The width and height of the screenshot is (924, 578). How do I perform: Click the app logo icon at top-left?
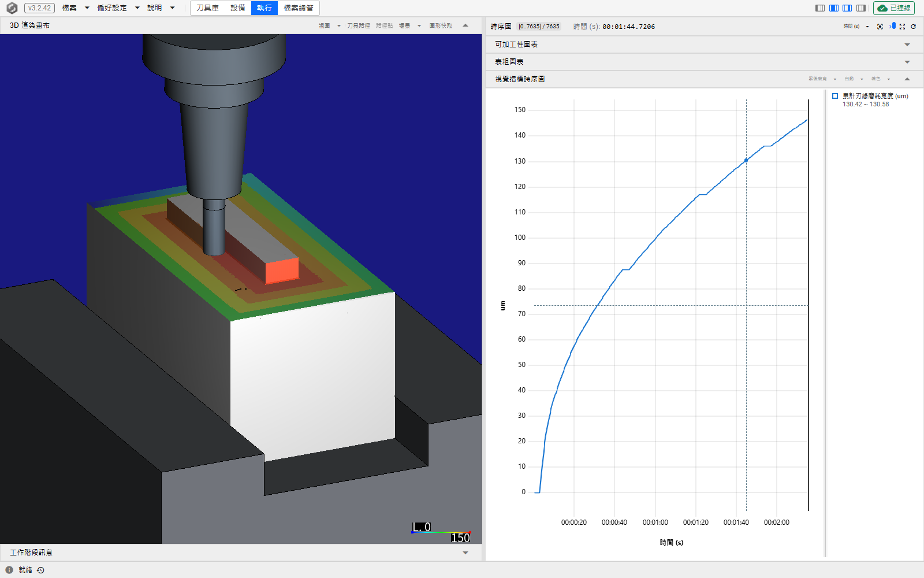12,8
